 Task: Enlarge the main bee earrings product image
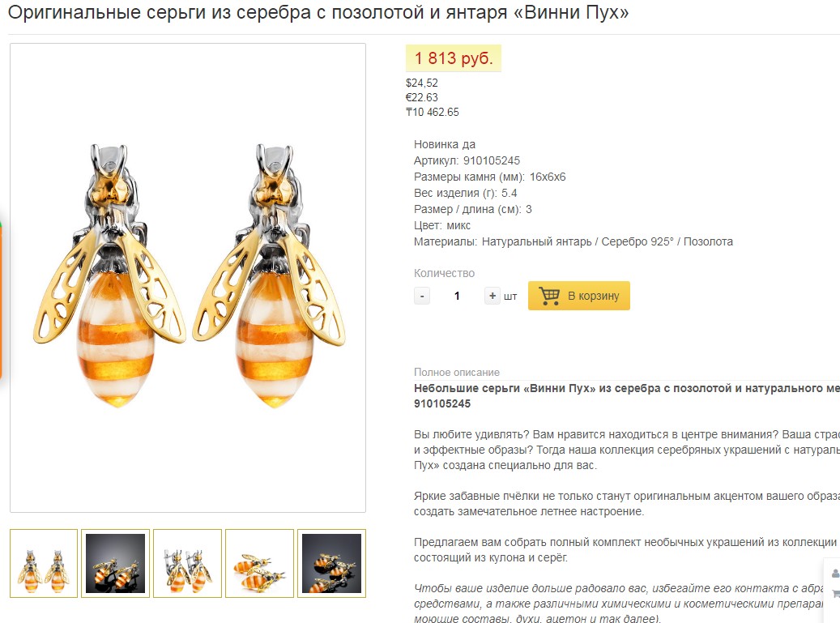point(188,277)
